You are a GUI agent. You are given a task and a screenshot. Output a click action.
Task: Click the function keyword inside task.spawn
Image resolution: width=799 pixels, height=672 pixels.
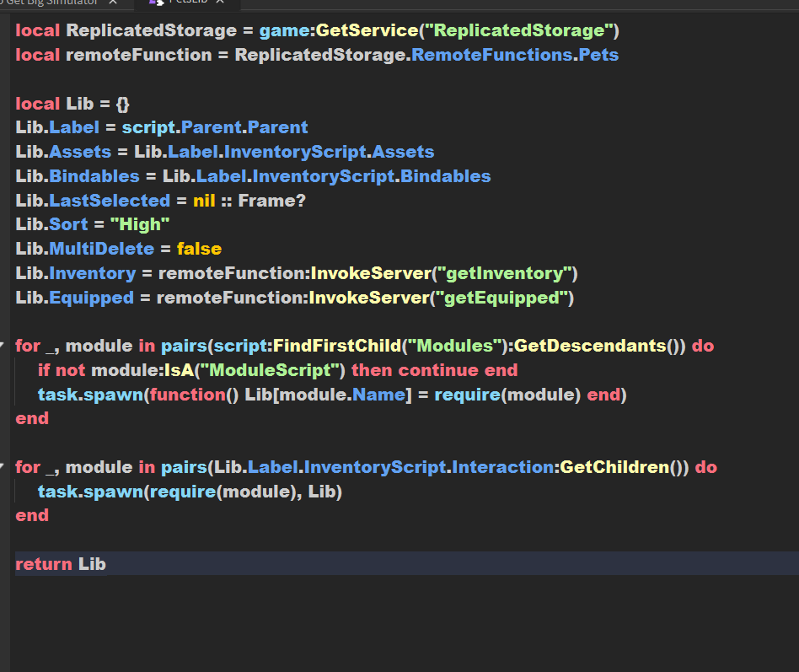pos(187,395)
